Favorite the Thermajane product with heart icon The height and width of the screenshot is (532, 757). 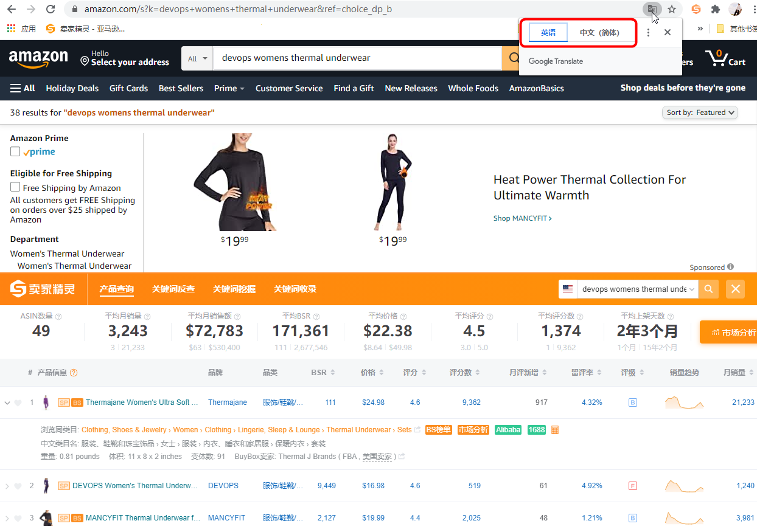(x=18, y=402)
